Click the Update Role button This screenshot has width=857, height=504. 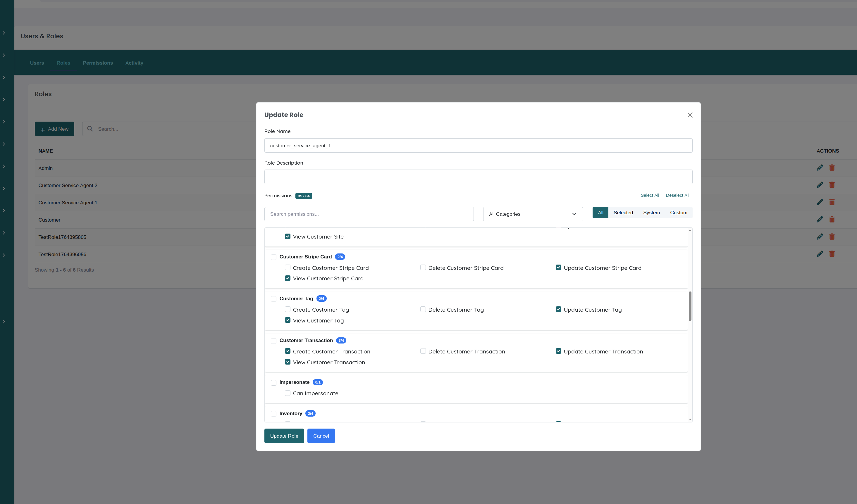284,436
